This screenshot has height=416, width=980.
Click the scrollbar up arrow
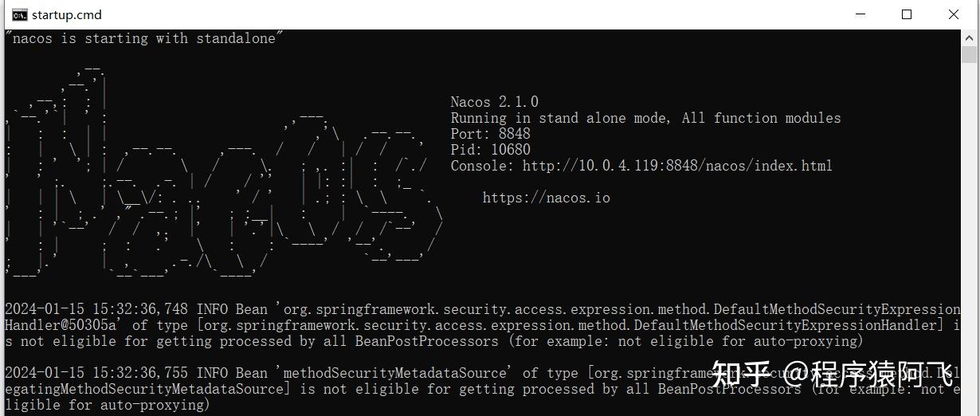coord(969,36)
